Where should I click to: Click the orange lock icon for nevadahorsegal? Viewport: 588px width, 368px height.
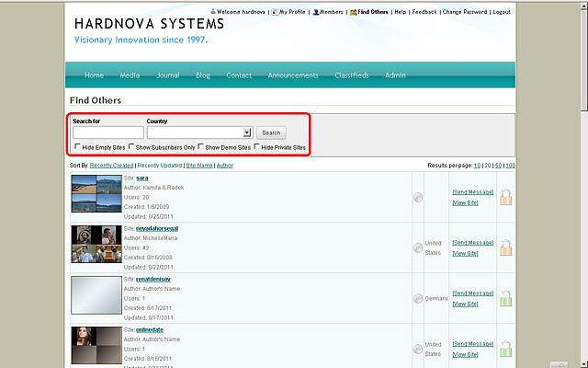pos(505,247)
